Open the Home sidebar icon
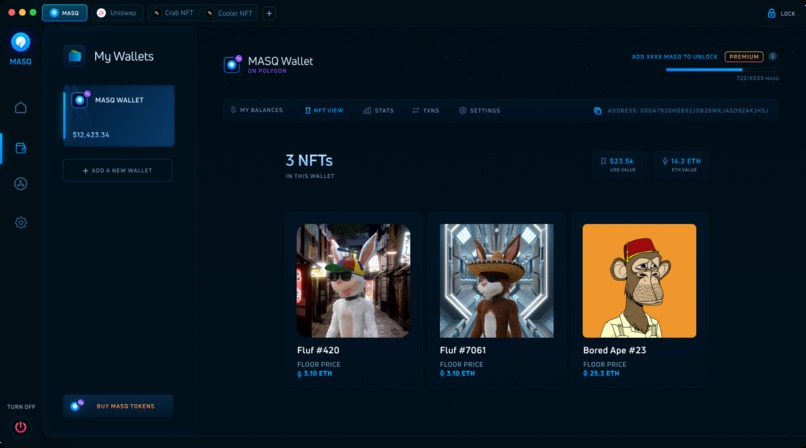Screen dimensions: 806x448 [21, 107]
